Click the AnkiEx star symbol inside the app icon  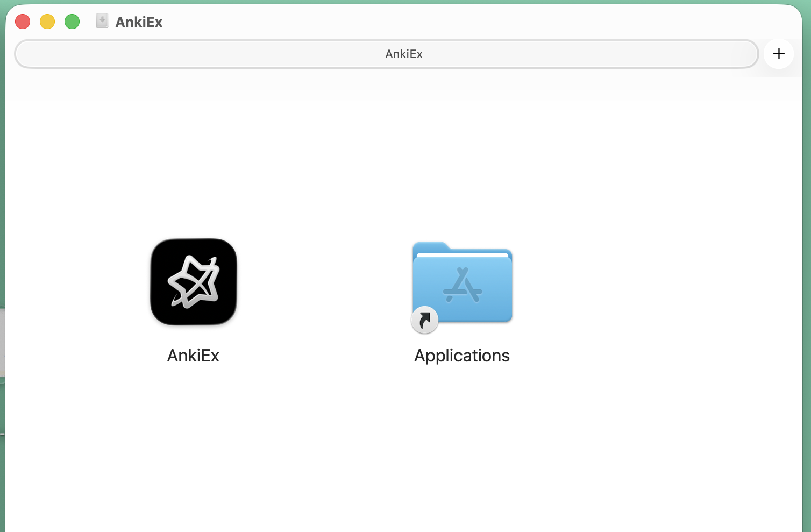pyautogui.click(x=193, y=282)
